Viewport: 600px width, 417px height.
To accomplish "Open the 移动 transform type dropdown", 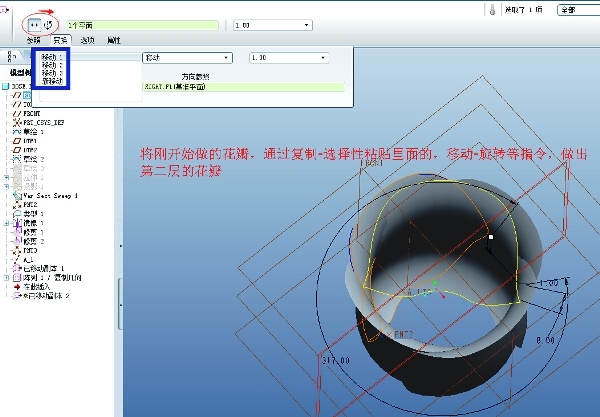I will click(187, 58).
